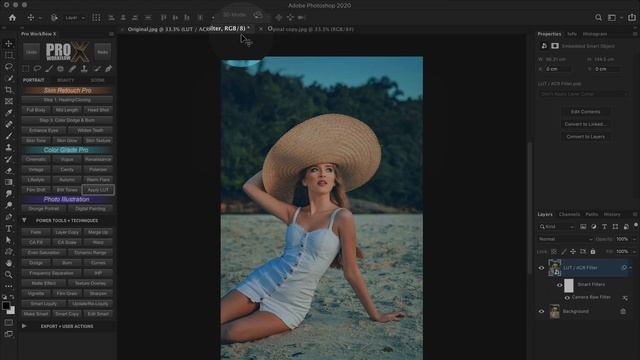Select the Hand tool
The width and height of the screenshot is (640, 360).
point(9,263)
